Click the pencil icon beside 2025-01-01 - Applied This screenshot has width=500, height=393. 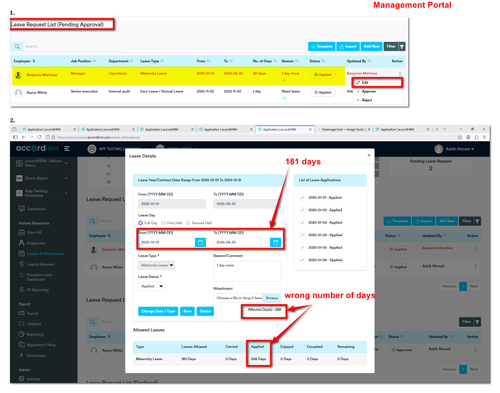(302, 198)
